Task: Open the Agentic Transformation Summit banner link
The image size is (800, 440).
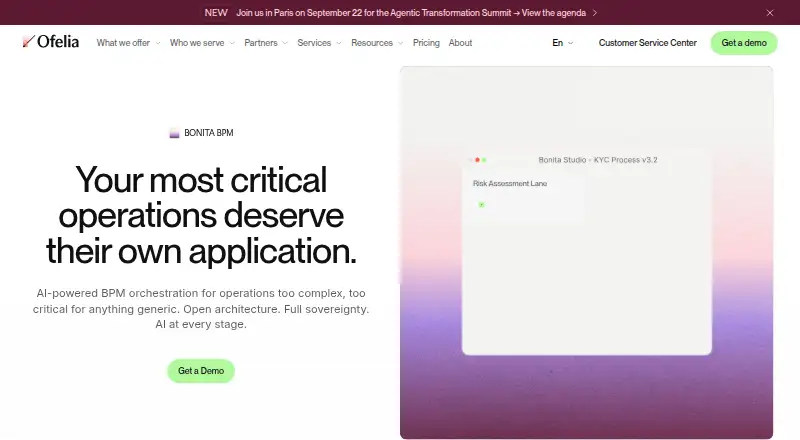Action: tap(411, 13)
